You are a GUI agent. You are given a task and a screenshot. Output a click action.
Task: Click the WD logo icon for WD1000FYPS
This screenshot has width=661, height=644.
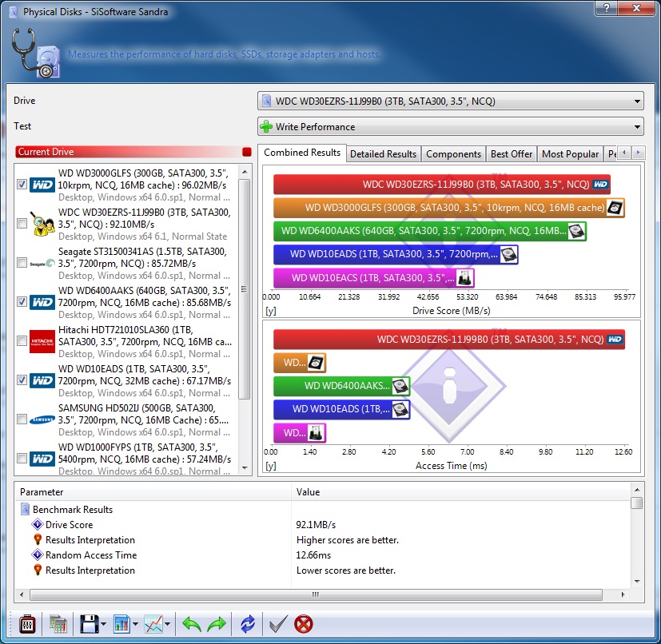[42, 459]
